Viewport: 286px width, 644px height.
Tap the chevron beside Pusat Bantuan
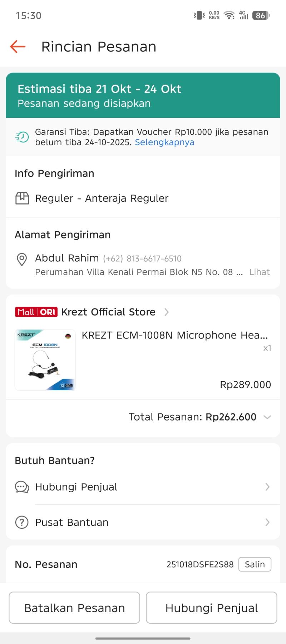pyautogui.click(x=267, y=522)
